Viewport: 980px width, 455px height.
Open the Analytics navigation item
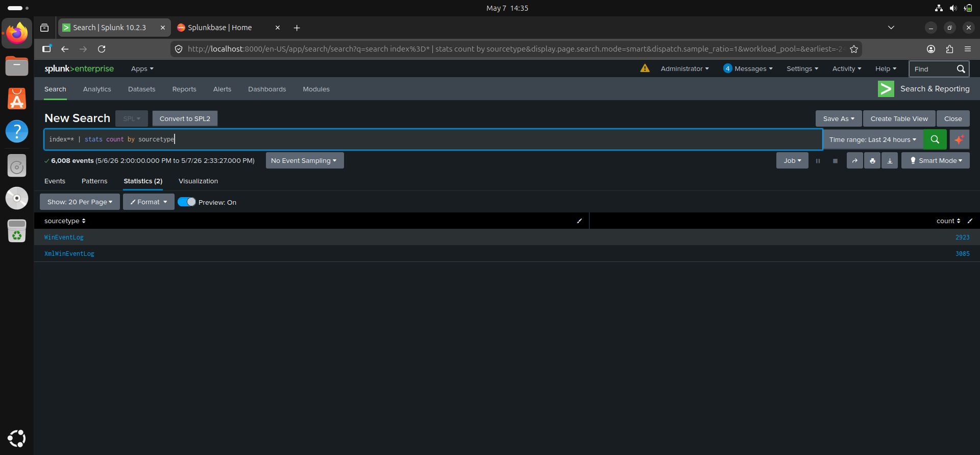pyautogui.click(x=97, y=89)
